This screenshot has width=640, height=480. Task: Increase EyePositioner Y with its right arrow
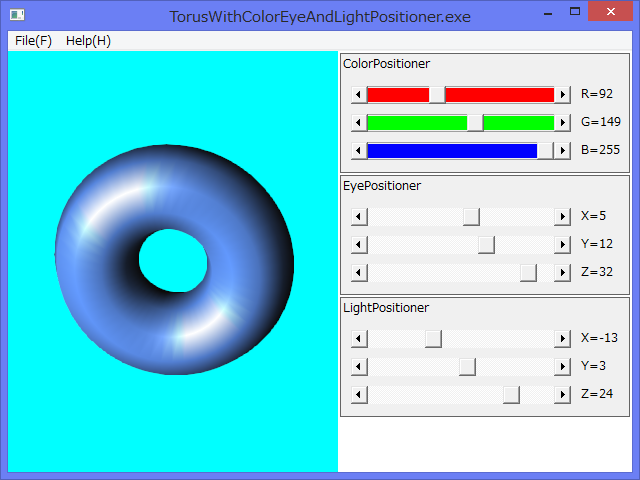point(562,245)
